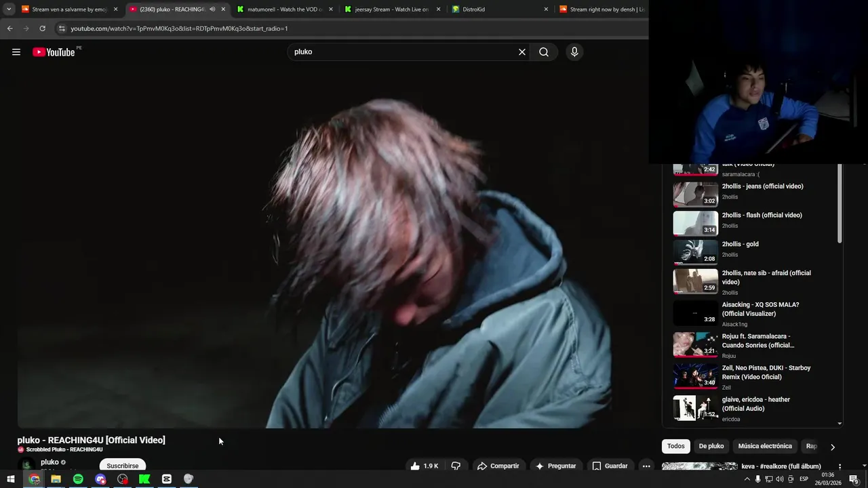Viewport: 868px width, 488px height.
Task: Open CapCut from the taskbar
Action: tap(167, 479)
